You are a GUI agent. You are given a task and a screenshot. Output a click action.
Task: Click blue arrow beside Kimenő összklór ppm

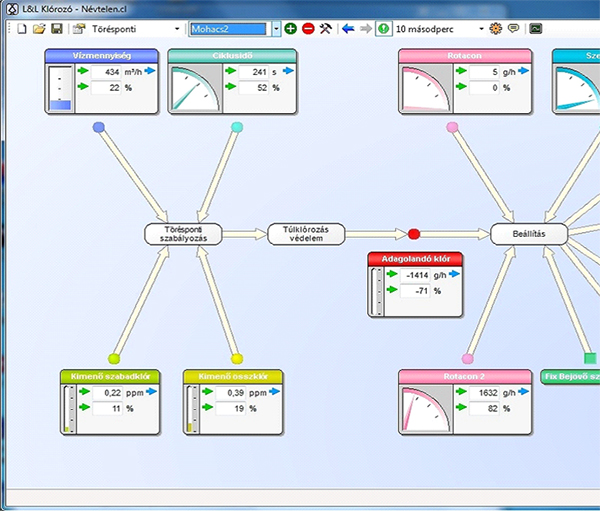(x=275, y=392)
